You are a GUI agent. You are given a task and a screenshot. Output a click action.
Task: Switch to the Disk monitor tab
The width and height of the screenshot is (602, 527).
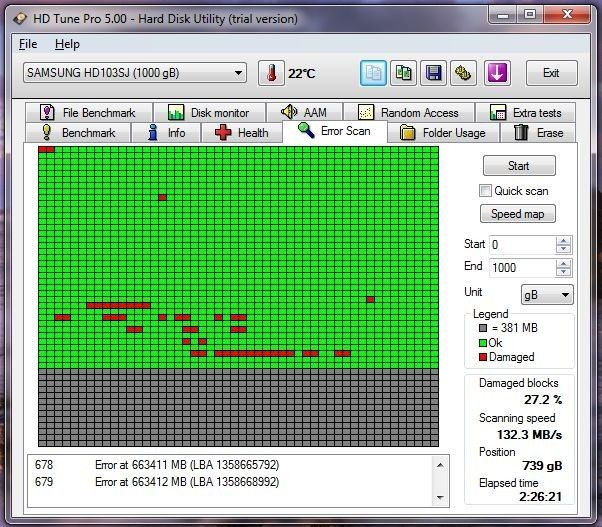coord(208,113)
